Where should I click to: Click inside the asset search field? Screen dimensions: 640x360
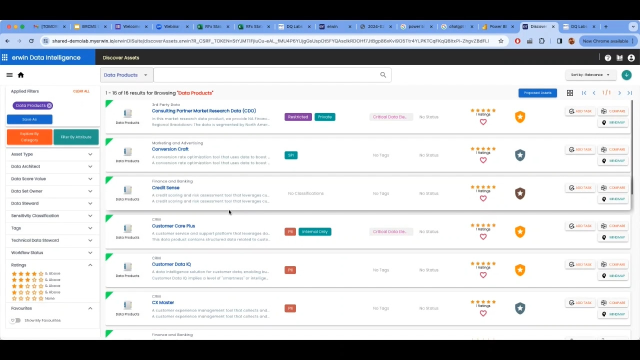point(267,75)
